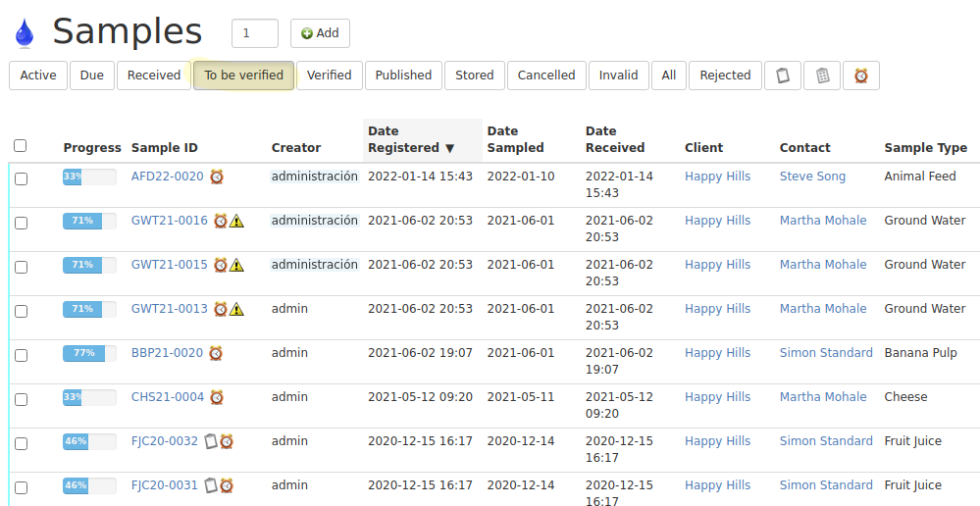Check the box for sample AFD22-0020
The width and height of the screenshot is (980, 506).
(21, 178)
